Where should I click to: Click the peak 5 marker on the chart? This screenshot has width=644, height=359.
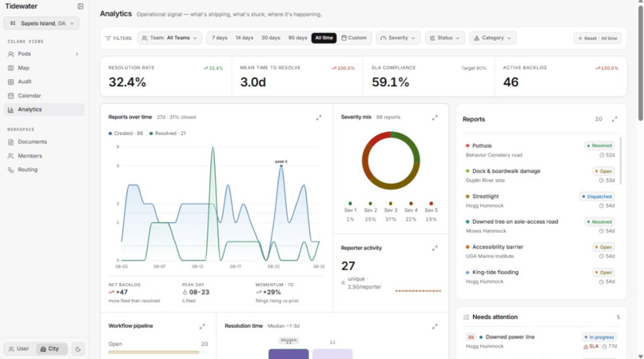pyautogui.click(x=281, y=166)
